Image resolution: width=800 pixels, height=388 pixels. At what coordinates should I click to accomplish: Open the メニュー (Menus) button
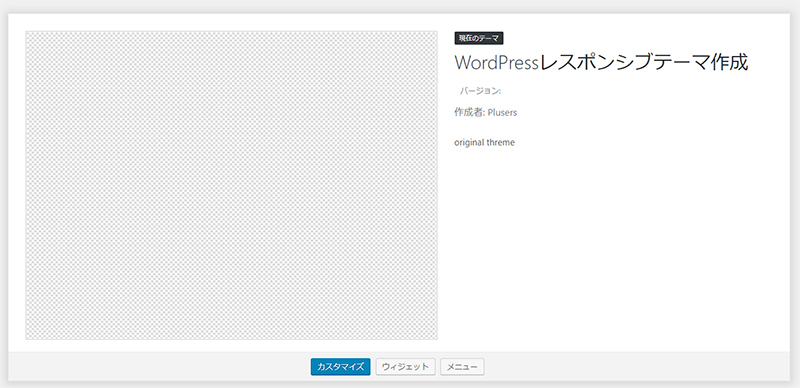coord(462,367)
